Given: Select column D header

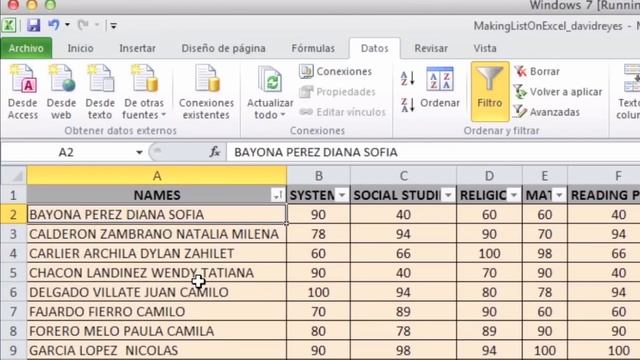Looking at the screenshot, I should tap(489, 176).
